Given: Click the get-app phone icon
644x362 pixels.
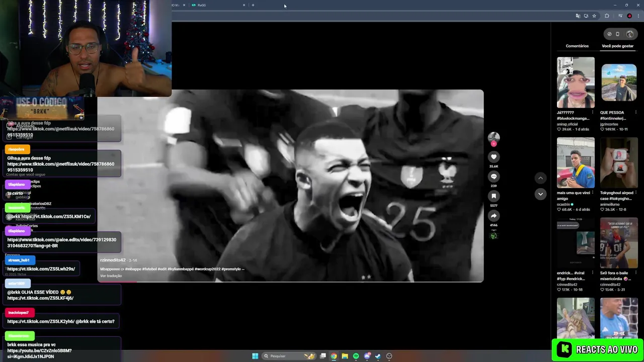Looking at the screenshot, I should pyautogui.click(x=617, y=34).
